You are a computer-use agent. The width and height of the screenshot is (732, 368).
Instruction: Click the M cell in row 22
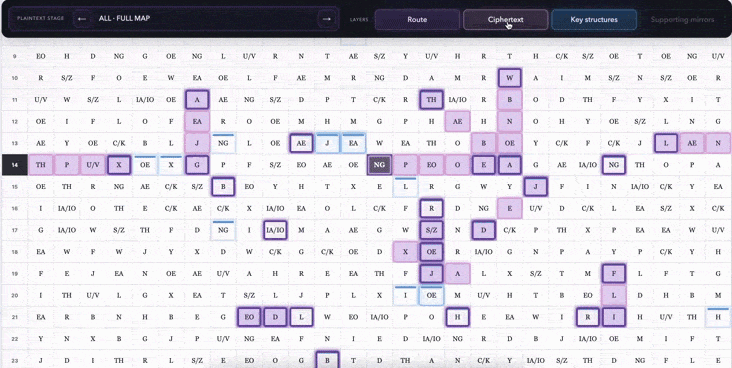(640, 339)
